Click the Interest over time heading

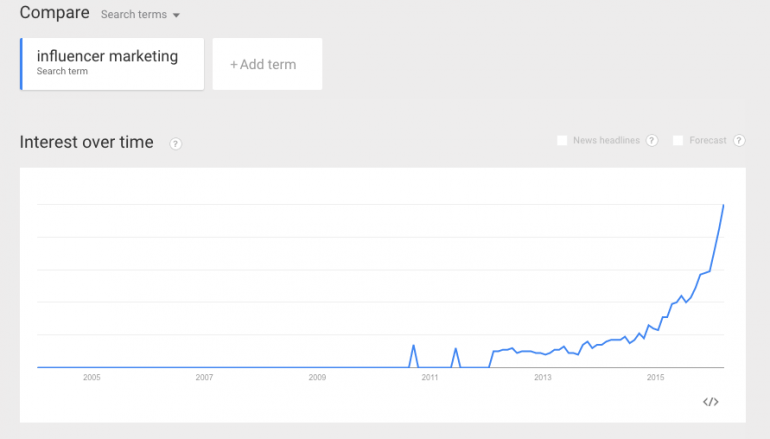click(x=86, y=142)
